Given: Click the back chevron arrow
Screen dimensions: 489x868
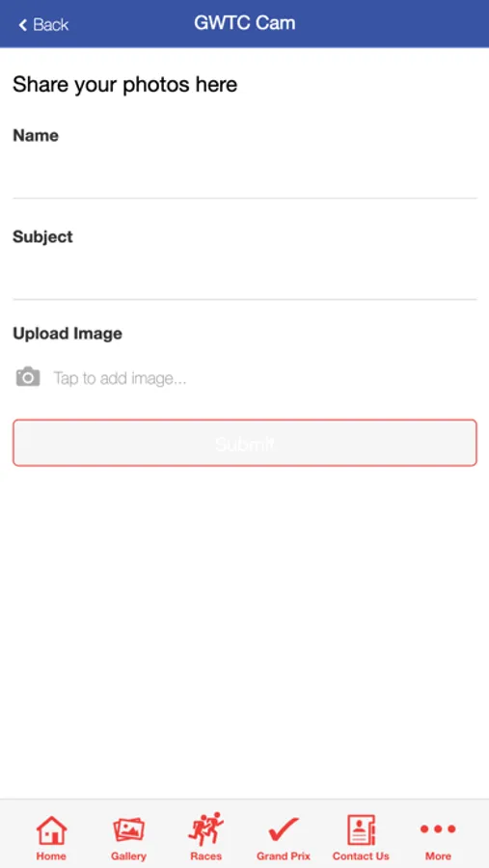Looking at the screenshot, I should (23, 24).
